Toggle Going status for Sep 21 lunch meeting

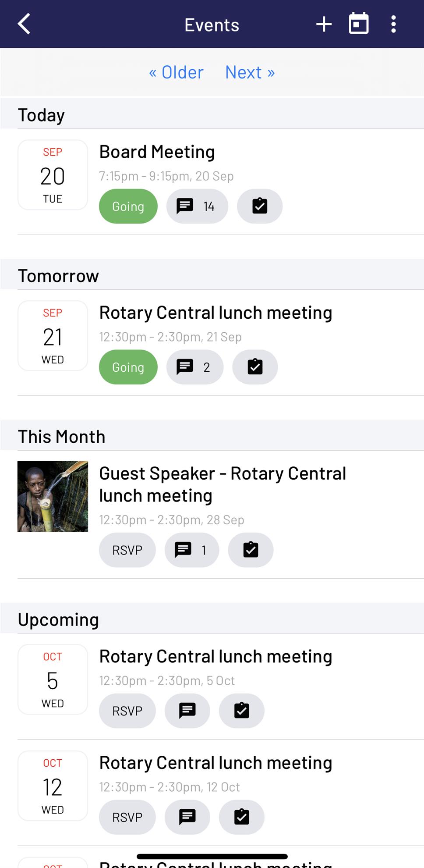point(128,367)
